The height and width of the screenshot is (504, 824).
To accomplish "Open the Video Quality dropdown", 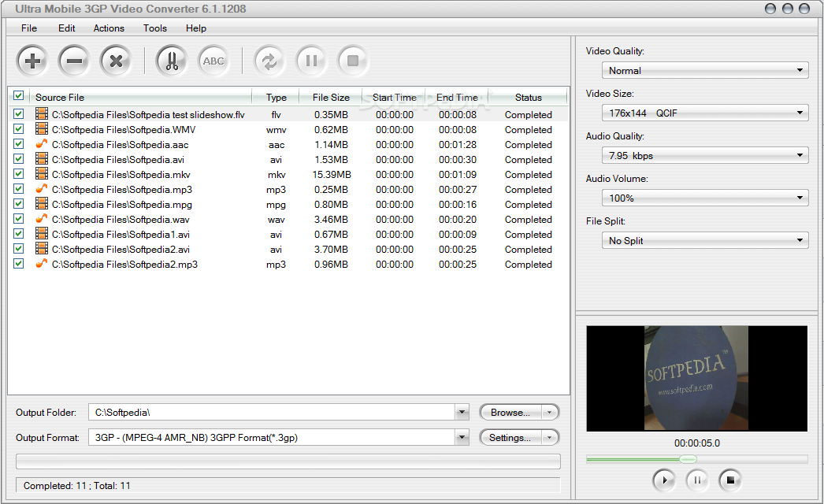I will (x=705, y=70).
